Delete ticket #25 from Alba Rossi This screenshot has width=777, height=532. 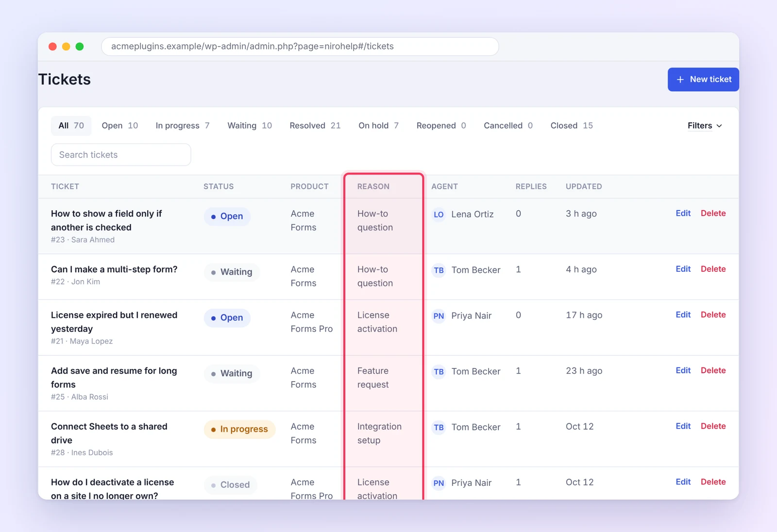(713, 370)
